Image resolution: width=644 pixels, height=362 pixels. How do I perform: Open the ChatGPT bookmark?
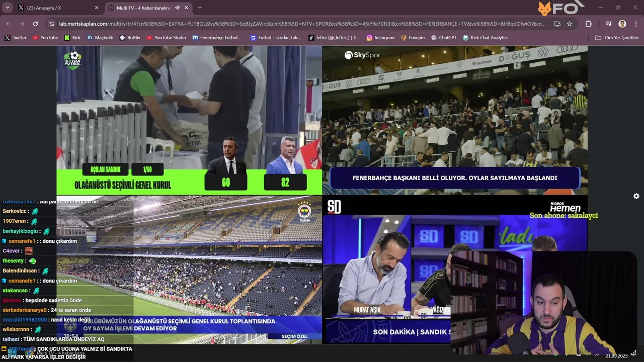tap(444, 38)
